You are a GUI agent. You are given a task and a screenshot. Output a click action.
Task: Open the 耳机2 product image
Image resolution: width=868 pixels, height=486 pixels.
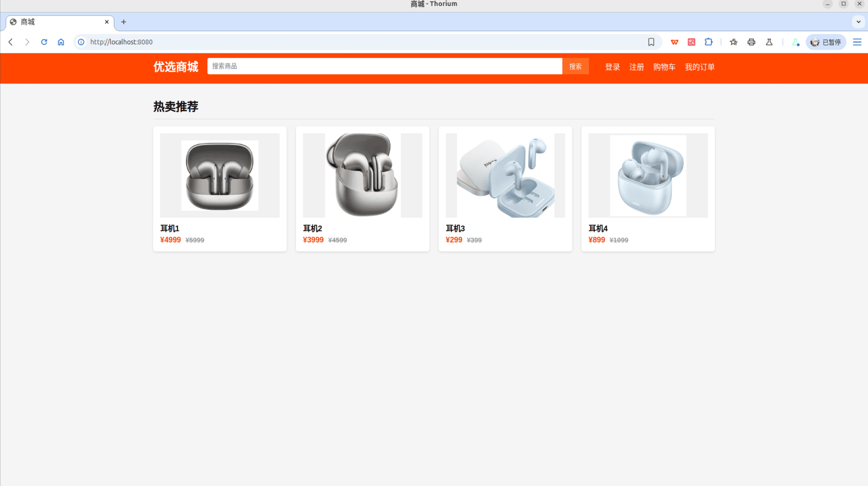pos(363,175)
